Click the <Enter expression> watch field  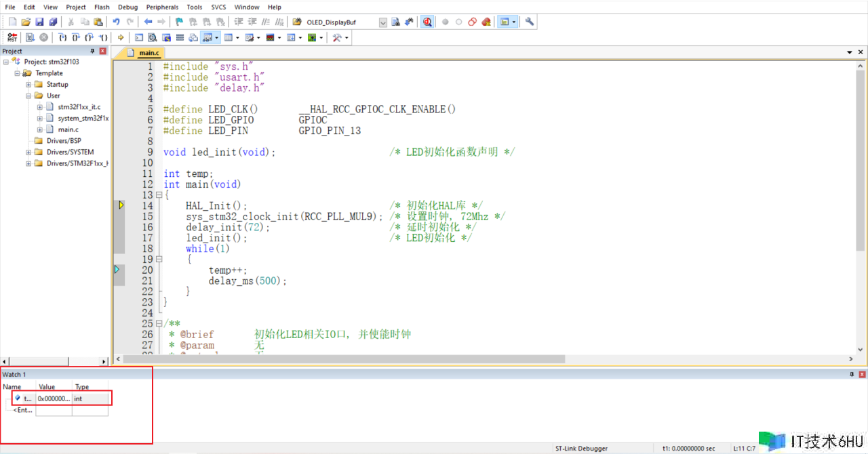click(23, 410)
